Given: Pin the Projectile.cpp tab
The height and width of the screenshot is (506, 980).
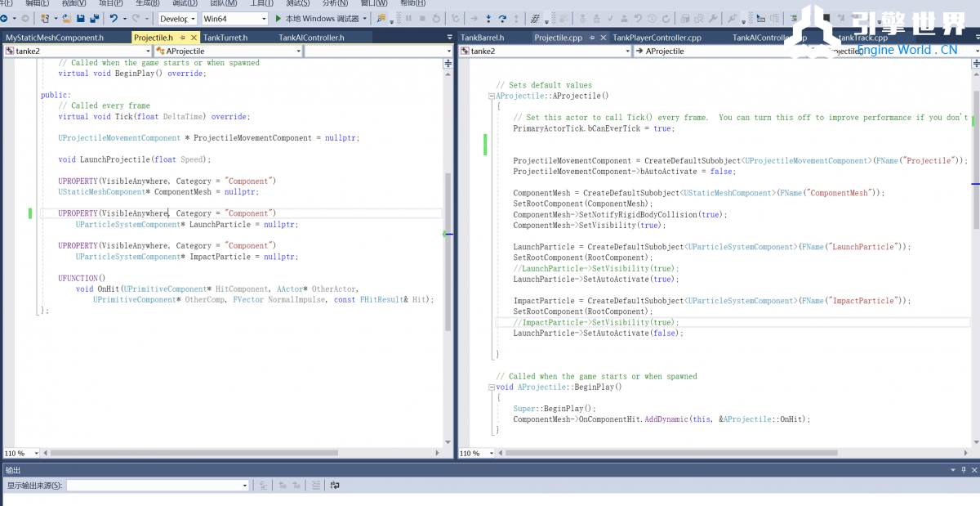Looking at the screenshot, I should tap(593, 38).
